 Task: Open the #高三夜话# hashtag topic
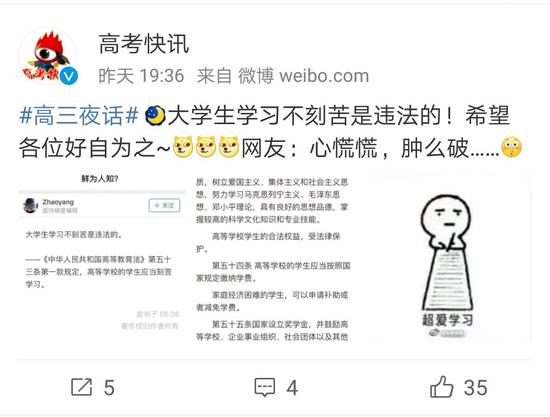(x=79, y=116)
